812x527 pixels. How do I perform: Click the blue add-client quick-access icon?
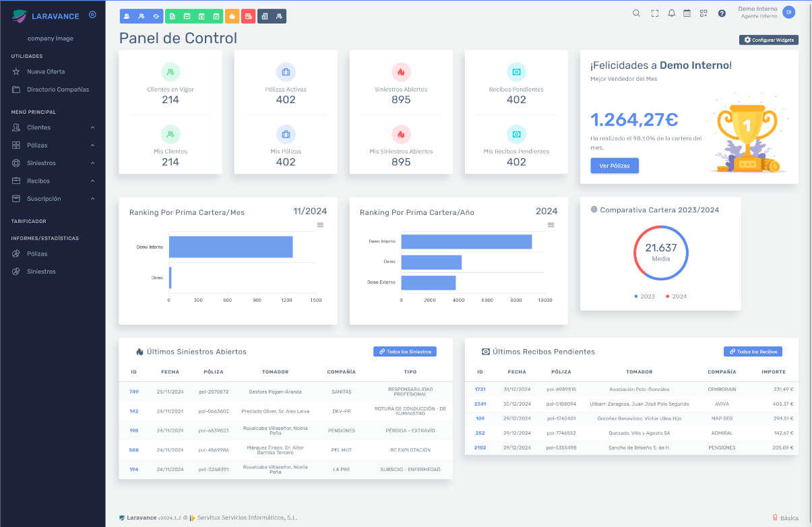[x=127, y=15]
